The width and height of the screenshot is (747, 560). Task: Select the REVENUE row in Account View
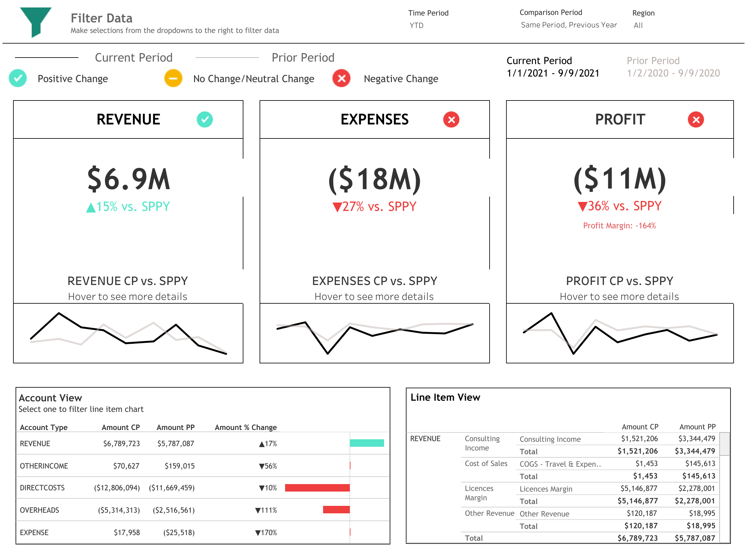click(x=203, y=443)
